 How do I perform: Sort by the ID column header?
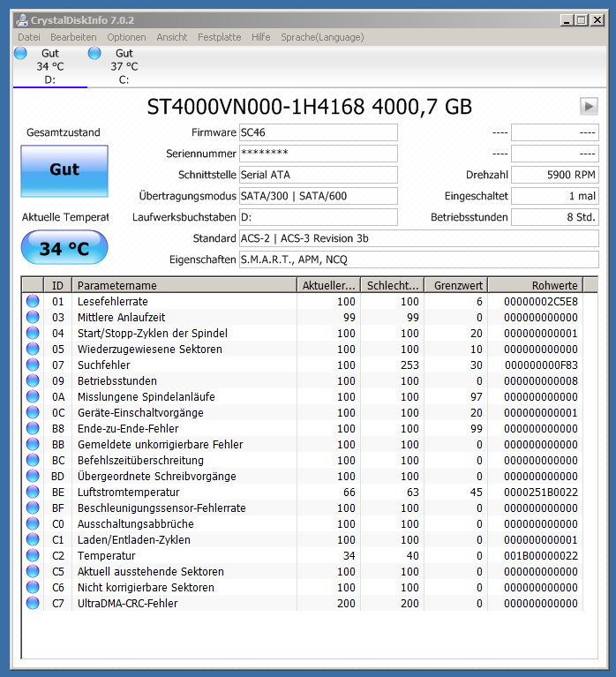58,285
